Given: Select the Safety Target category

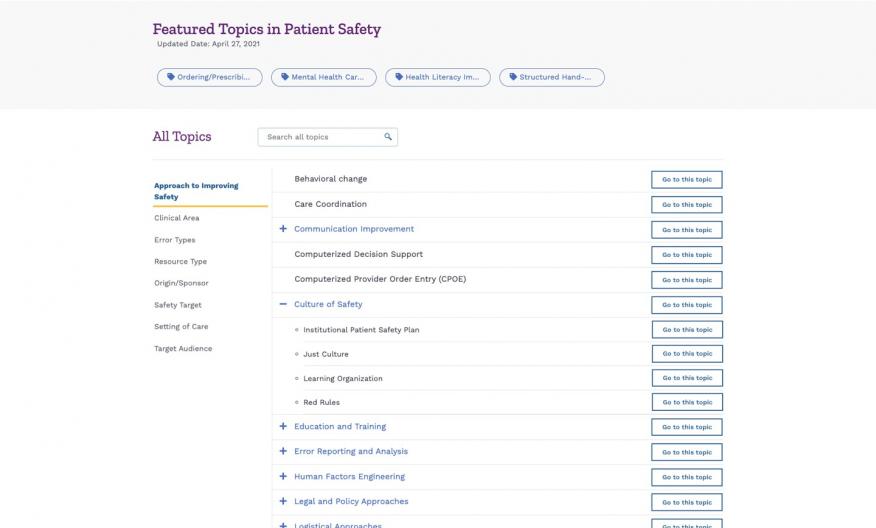Looking at the screenshot, I should pyautogui.click(x=178, y=305).
